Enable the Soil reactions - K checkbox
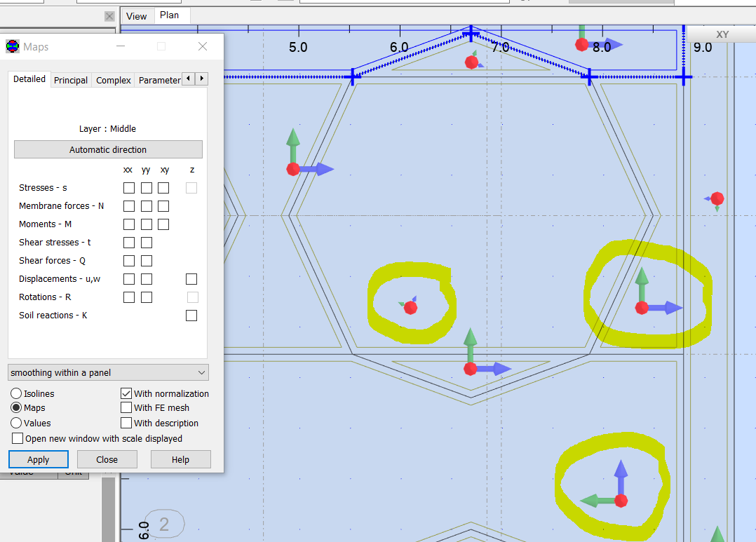 click(x=191, y=315)
